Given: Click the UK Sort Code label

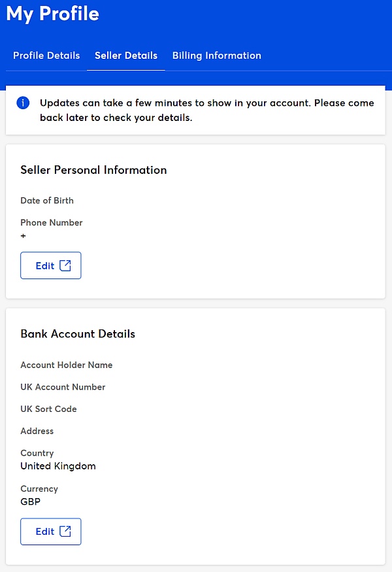Looking at the screenshot, I should pos(48,409).
